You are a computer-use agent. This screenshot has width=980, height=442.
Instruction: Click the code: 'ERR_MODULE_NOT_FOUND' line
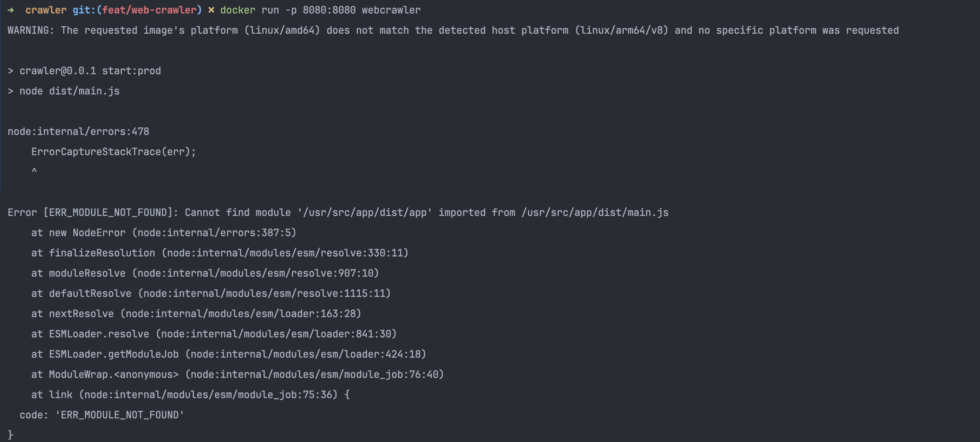tap(102, 415)
